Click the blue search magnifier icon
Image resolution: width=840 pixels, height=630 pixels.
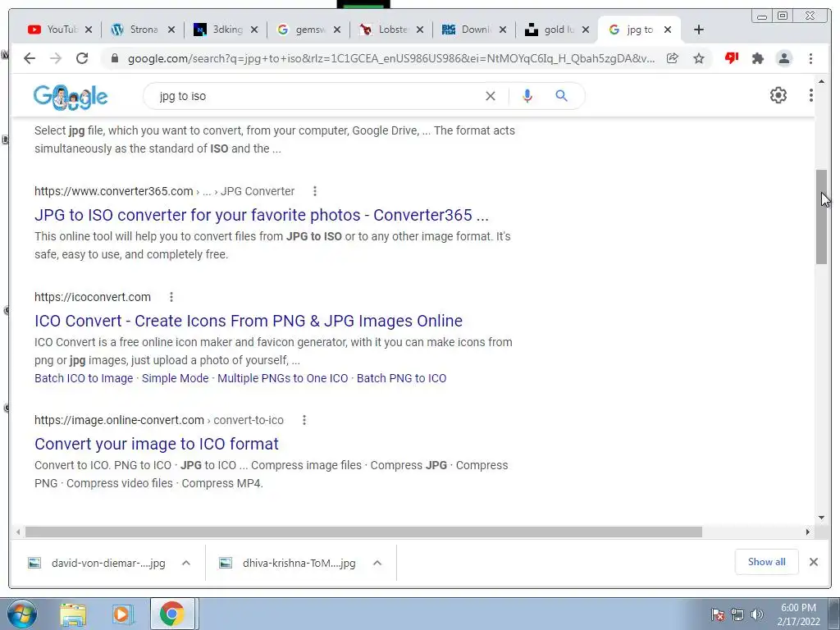tap(561, 96)
